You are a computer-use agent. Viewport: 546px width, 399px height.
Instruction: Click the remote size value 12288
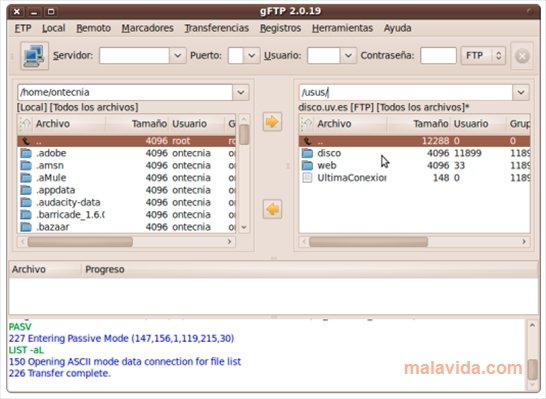coord(435,141)
